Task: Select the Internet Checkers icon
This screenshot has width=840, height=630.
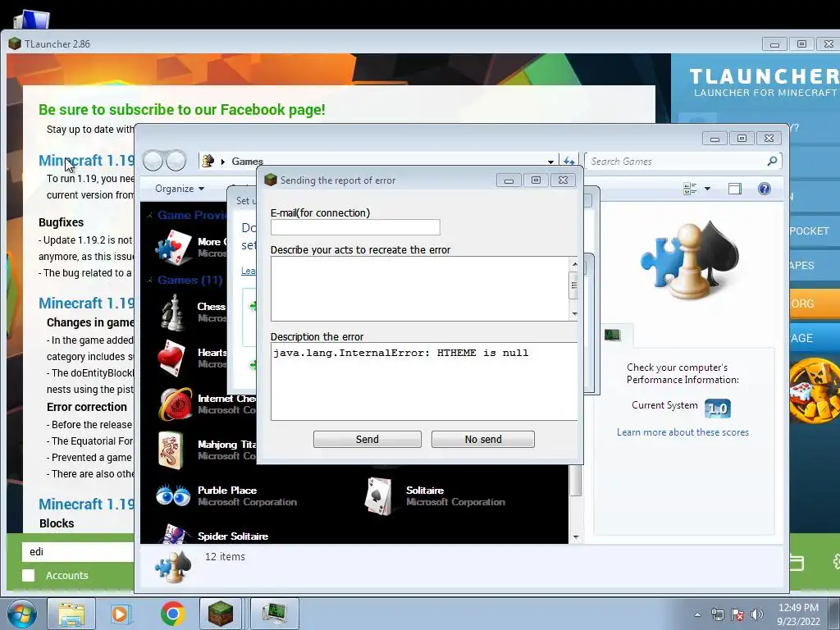Action: click(x=176, y=404)
